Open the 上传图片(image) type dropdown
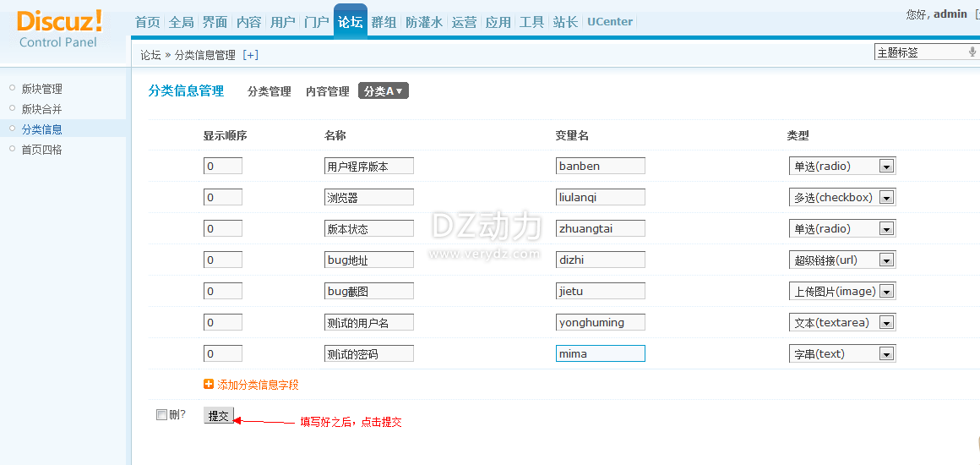The image size is (980, 465). coord(886,292)
